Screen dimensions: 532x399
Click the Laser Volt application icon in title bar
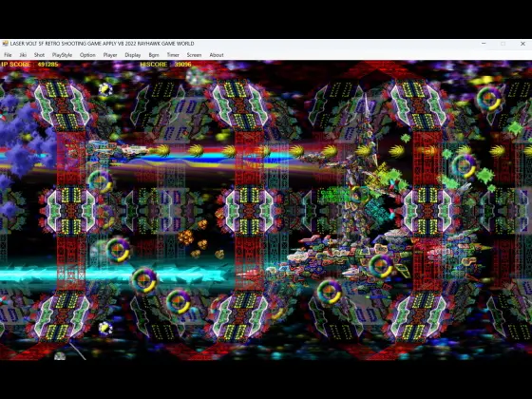pyautogui.click(x=5, y=44)
